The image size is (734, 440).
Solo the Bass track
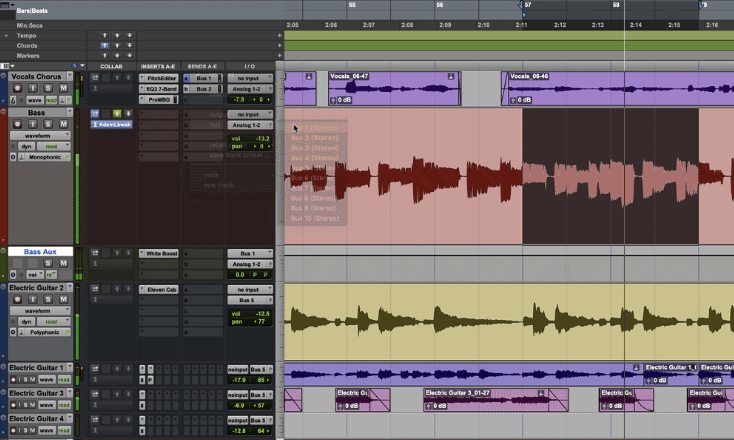pos(48,124)
